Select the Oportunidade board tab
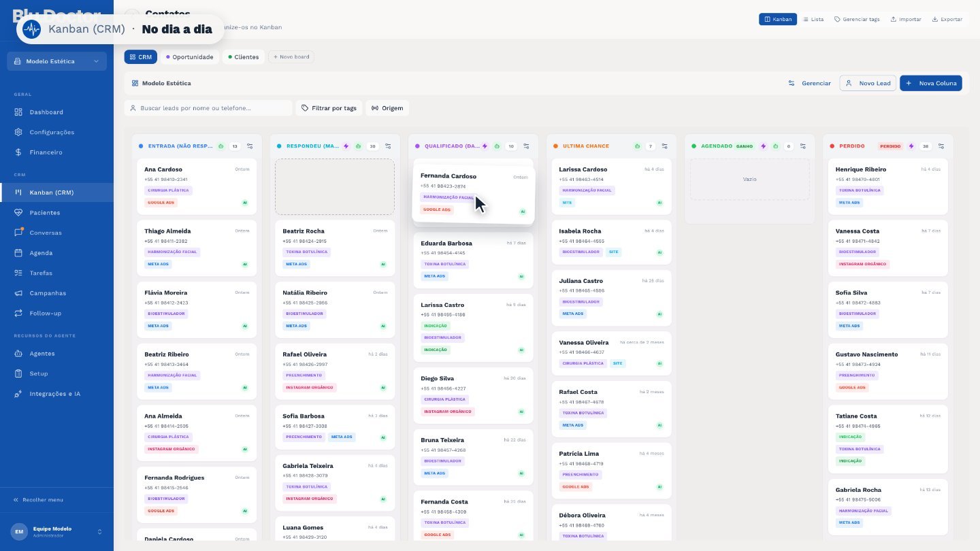Screen dimensions: 980x551 point(189,57)
